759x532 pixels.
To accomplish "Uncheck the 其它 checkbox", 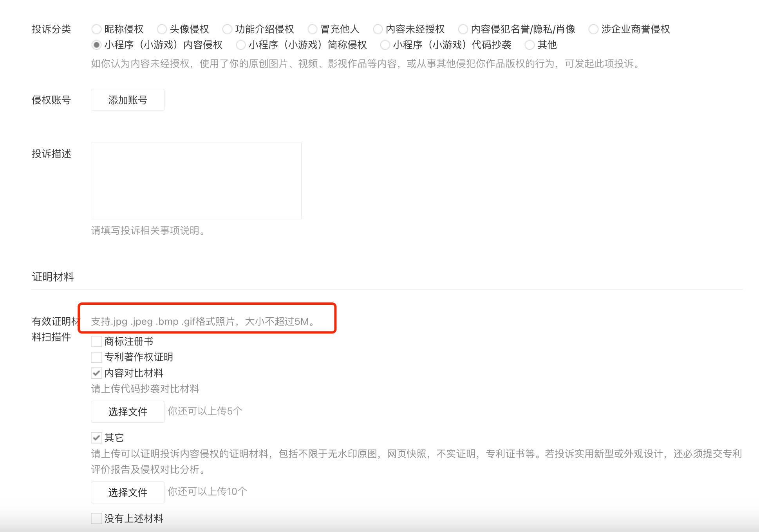I will (x=96, y=438).
